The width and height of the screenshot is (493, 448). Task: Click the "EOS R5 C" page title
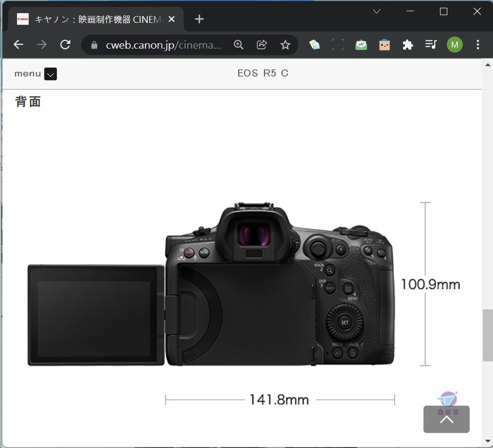point(263,73)
